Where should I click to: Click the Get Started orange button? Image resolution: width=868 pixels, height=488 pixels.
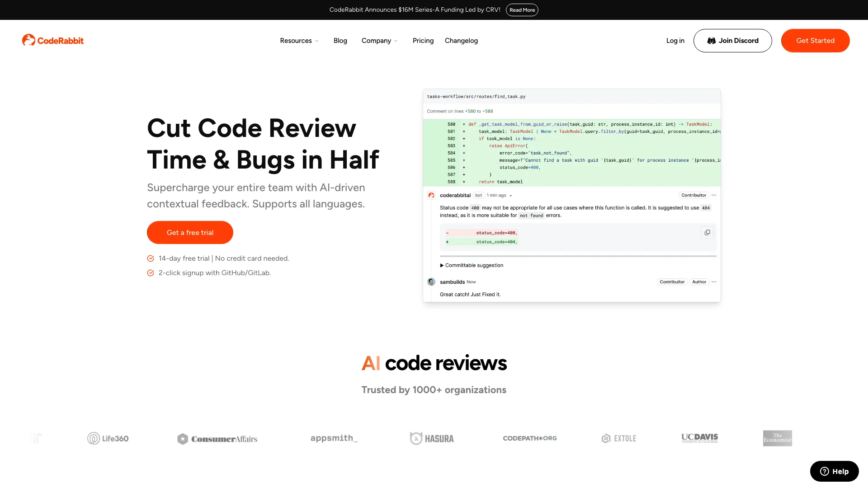pos(815,41)
